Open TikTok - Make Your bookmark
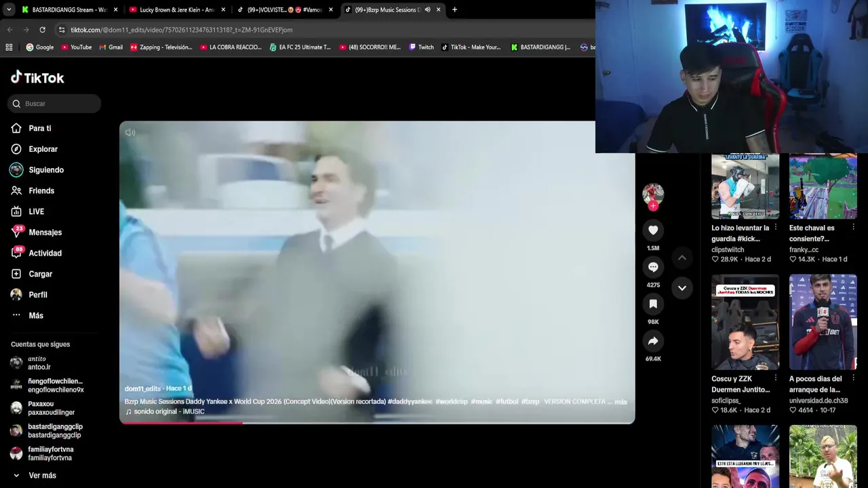The height and width of the screenshot is (488, 868). pyautogui.click(x=471, y=47)
